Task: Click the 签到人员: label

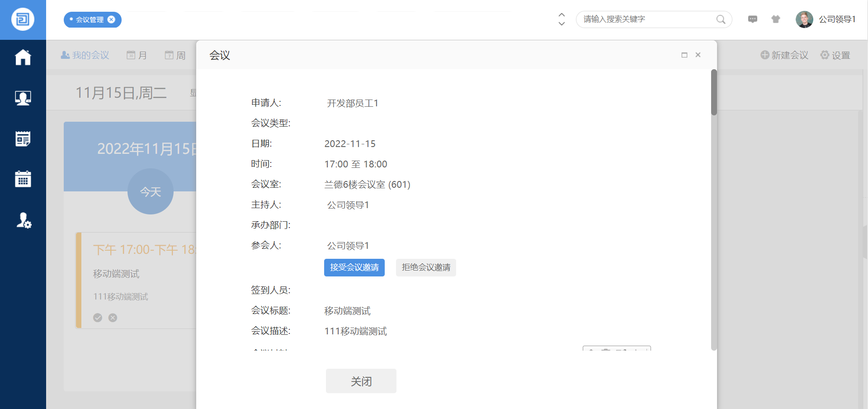Action: point(271,290)
